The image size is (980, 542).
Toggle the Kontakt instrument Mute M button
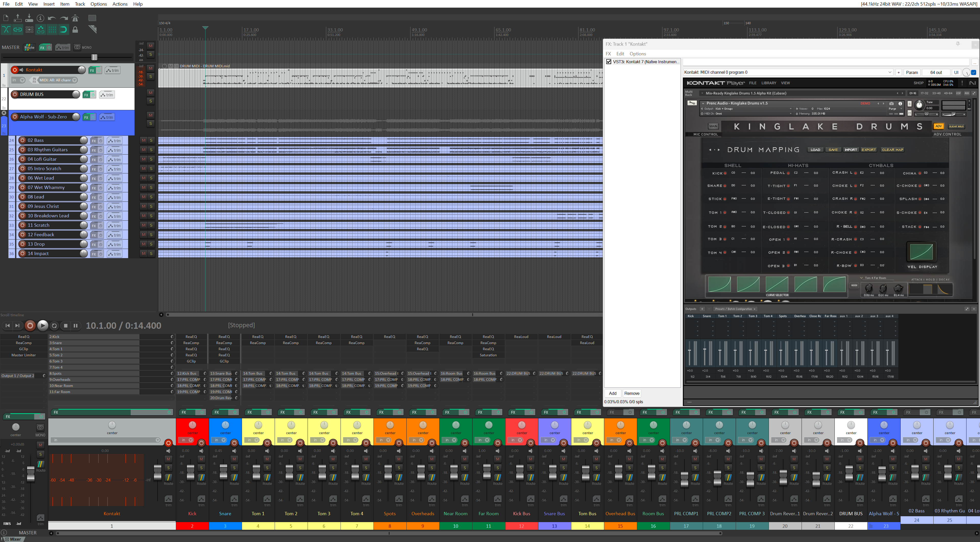tap(910, 113)
